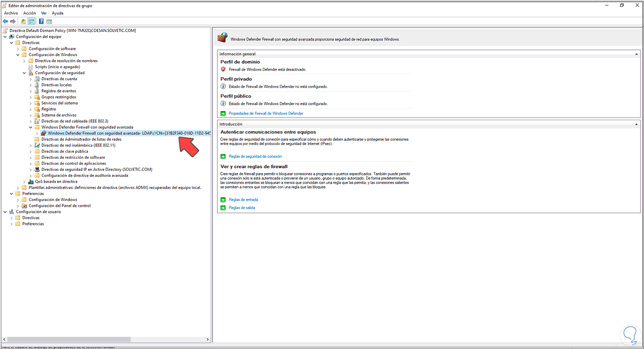Image resolution: width=644 pixels, height=349 pixels.
Task: Open Propiedades de Firewall de Windows Defender link
Action: click(266, 113)
